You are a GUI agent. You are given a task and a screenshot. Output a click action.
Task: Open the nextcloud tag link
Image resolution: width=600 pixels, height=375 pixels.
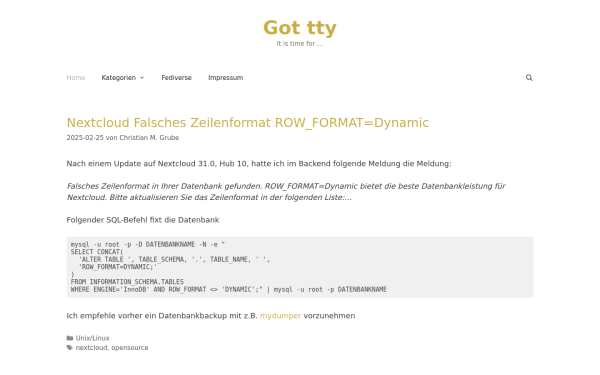click(x=91, y=348)
